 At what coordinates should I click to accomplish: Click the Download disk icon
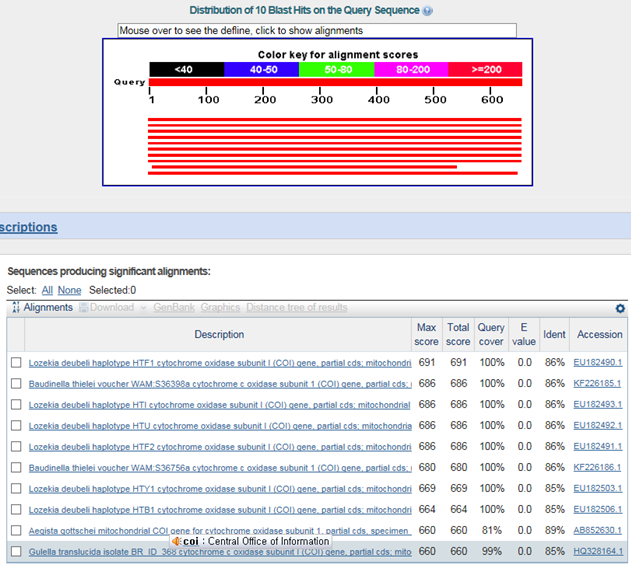point(83,308)
